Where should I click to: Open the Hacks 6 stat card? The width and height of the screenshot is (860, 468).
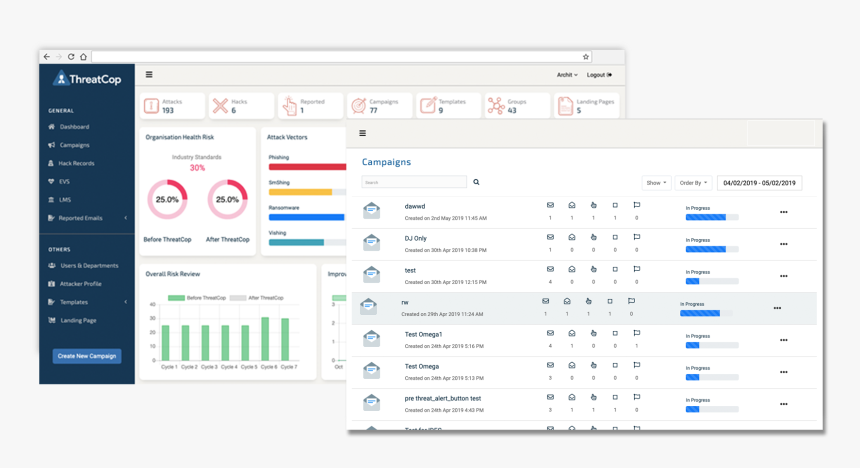point(241,105)
